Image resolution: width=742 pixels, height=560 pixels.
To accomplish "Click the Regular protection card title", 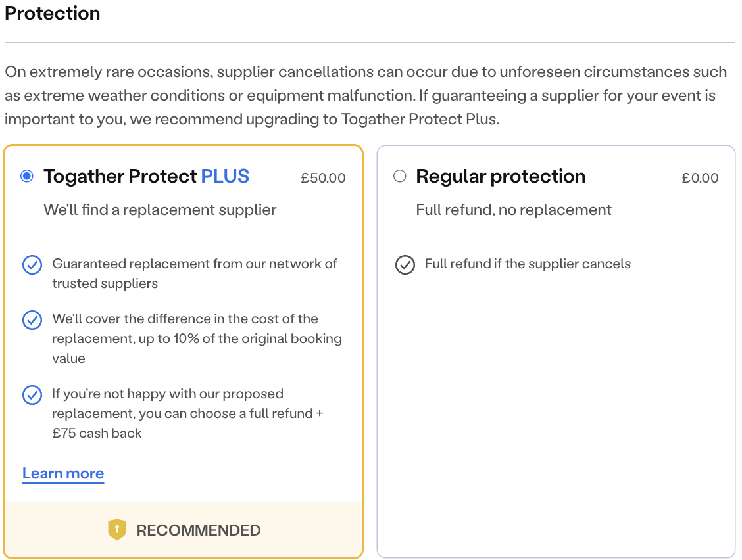I will pos(500,176).
